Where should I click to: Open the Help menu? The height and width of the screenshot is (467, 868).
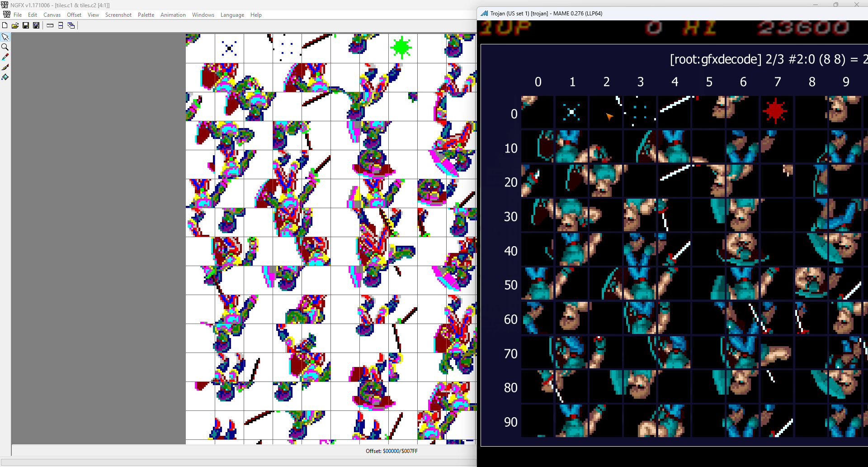[256, 15]
